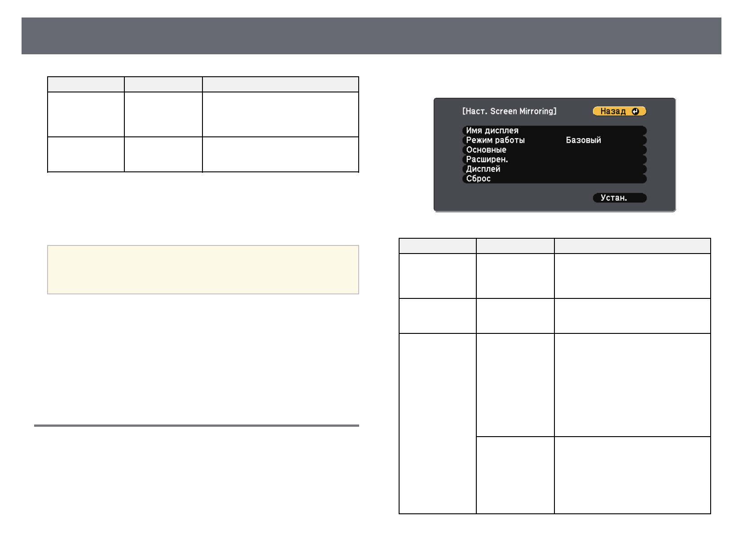Viewport: 756px width, 534px height.
Task: Click the tallest left cell in lower-right table
Action: coord(437,423)
